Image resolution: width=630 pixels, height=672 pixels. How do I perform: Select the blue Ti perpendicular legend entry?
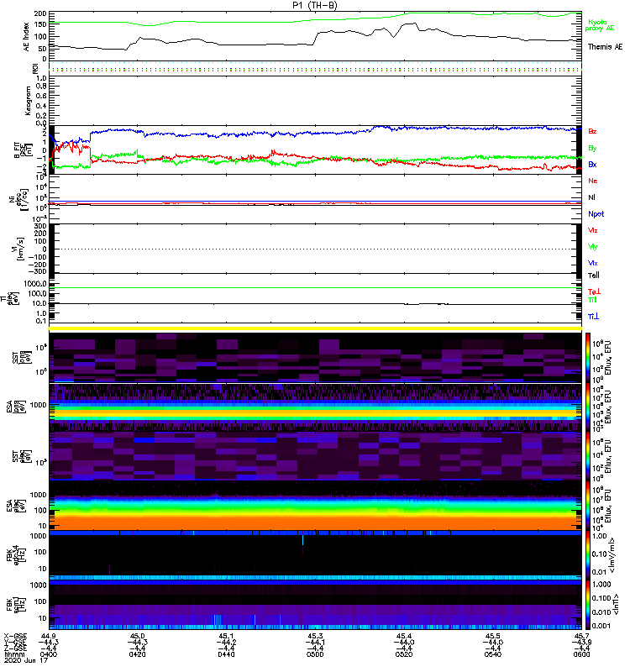pyautogui.click(x=593, y=317)
